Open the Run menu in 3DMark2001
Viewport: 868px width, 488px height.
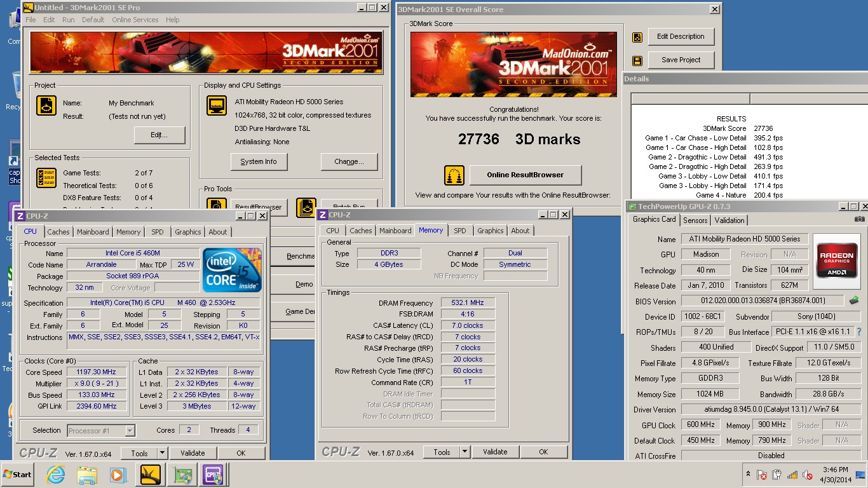pyautogui.click(x=68, y=20)
